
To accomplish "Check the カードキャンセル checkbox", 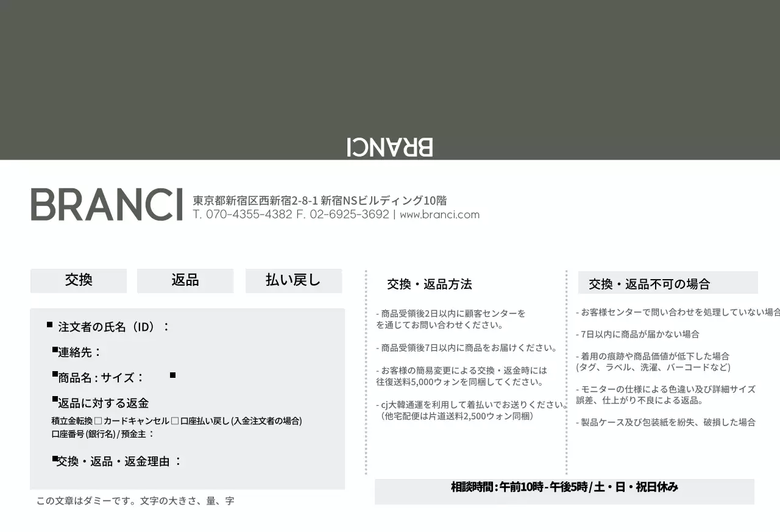I will [99, 420].
